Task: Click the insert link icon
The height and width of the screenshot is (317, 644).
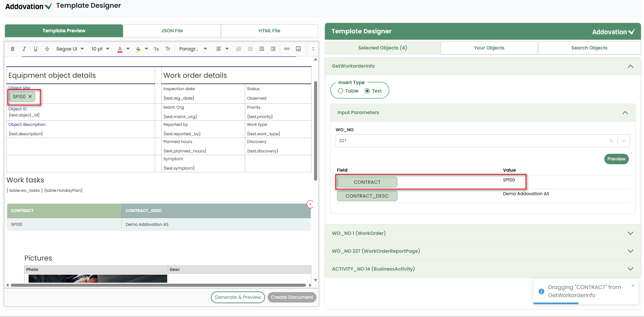Action: click(287, 49)
